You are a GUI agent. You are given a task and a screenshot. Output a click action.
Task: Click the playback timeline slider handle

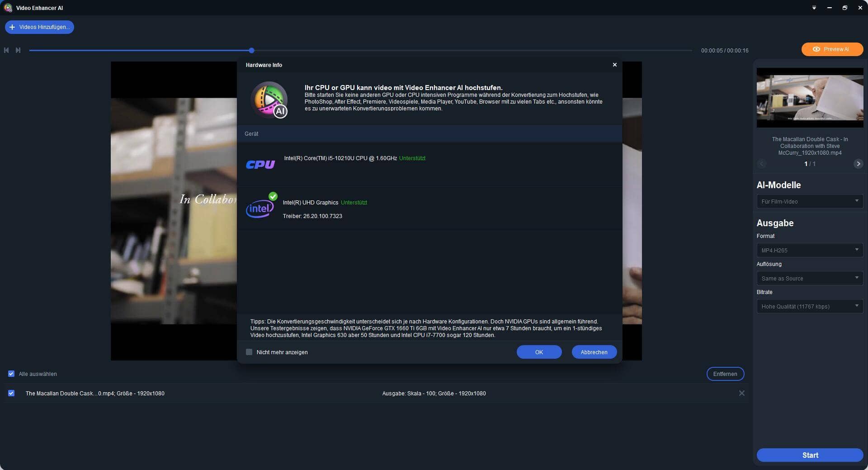click(251, 50)
